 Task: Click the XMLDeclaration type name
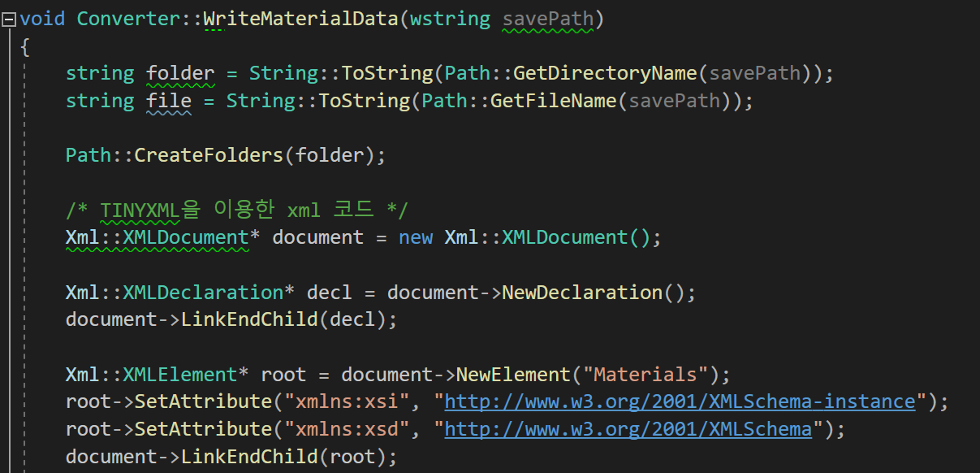click(203, 292)
